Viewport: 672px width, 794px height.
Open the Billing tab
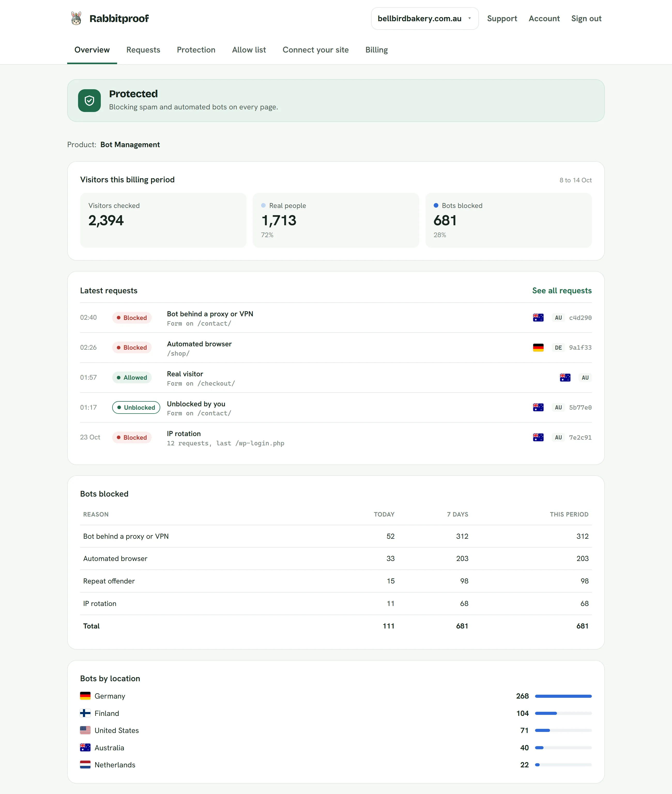pyautogui.click(x=376, y=50)
